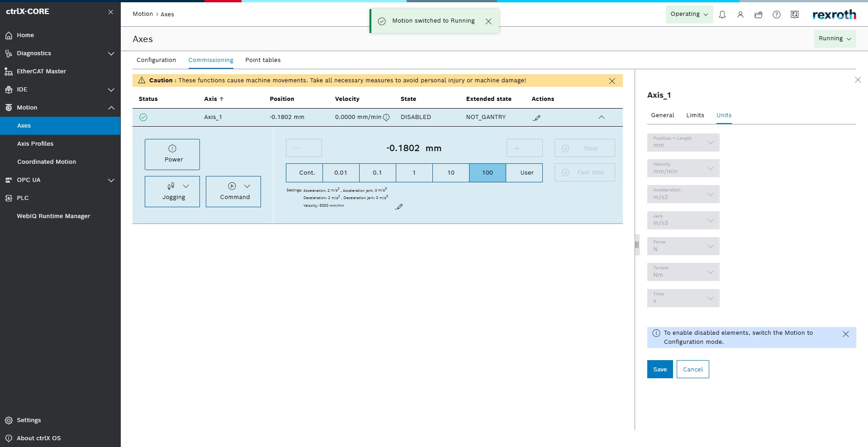
Task: Collapse the Axis_1 row chevron
Action: point(601,117)
